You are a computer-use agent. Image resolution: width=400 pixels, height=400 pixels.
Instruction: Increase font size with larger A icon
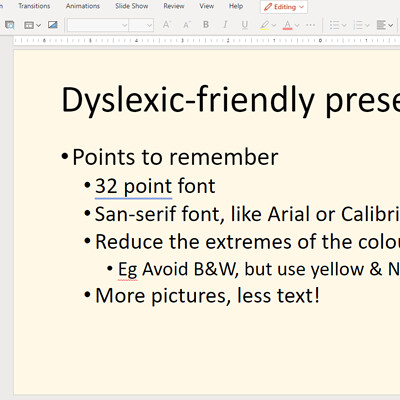(x=166, y=25)
